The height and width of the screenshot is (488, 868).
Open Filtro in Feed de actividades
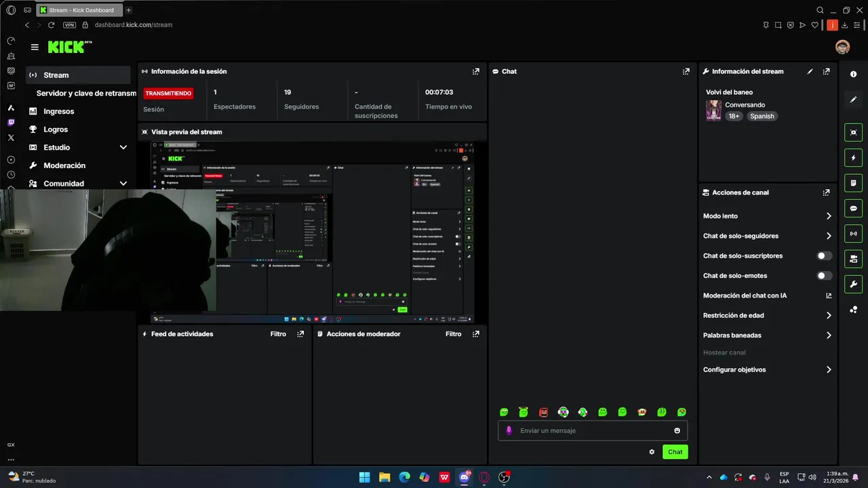278,333
